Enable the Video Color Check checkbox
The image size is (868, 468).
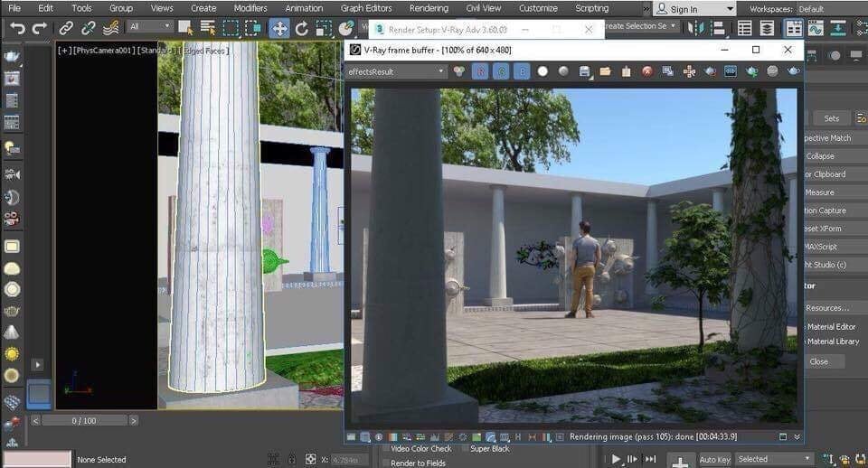(x=386, y=448)
